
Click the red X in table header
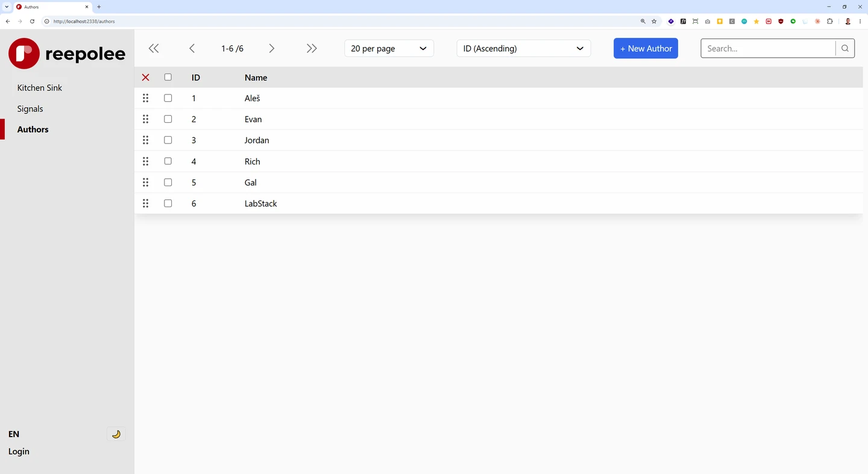145,77
